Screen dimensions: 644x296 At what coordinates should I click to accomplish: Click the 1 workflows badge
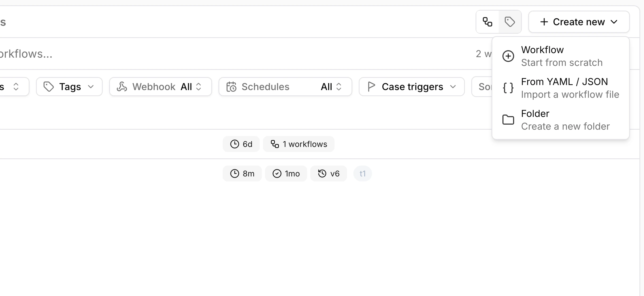[x=299, y=144]
